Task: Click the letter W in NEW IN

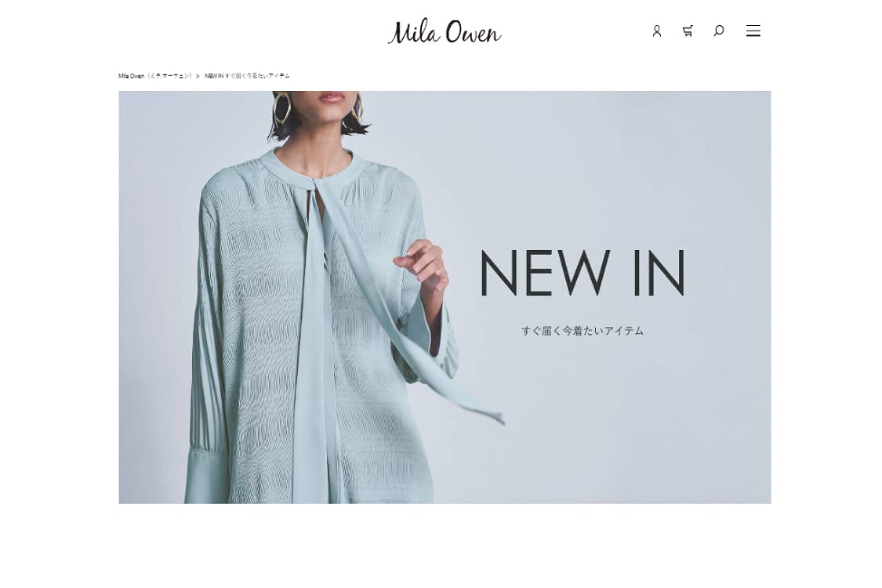Action: tap(586, 273)
